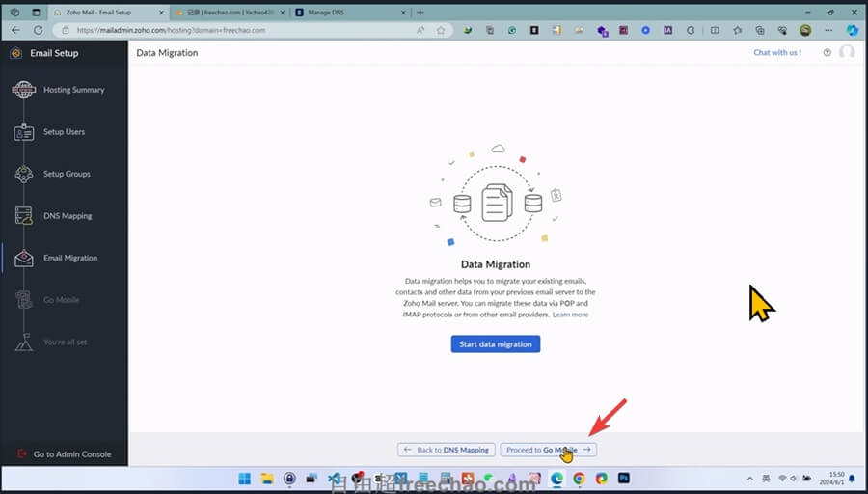This screenshot has width=868, height=494.
Task: Add page to favorites star icon
Action: coord(441,31)
